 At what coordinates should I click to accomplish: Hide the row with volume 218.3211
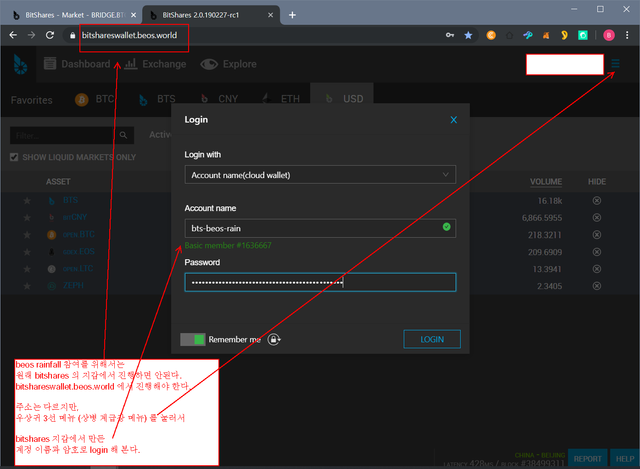(597, 235)
